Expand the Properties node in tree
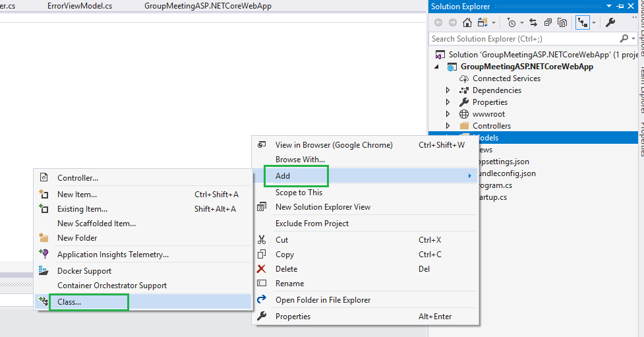This screenshot has width=644, height=337. pos(448,102)
